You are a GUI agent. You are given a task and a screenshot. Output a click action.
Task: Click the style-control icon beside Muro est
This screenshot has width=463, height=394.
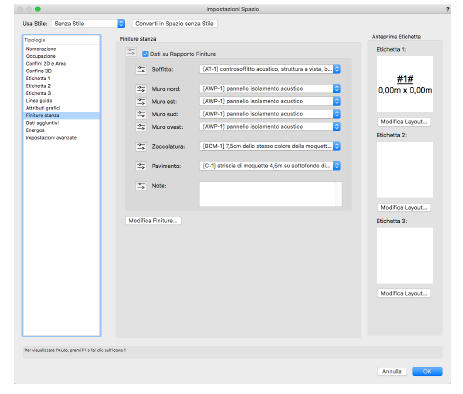click(x=141, y=101)
